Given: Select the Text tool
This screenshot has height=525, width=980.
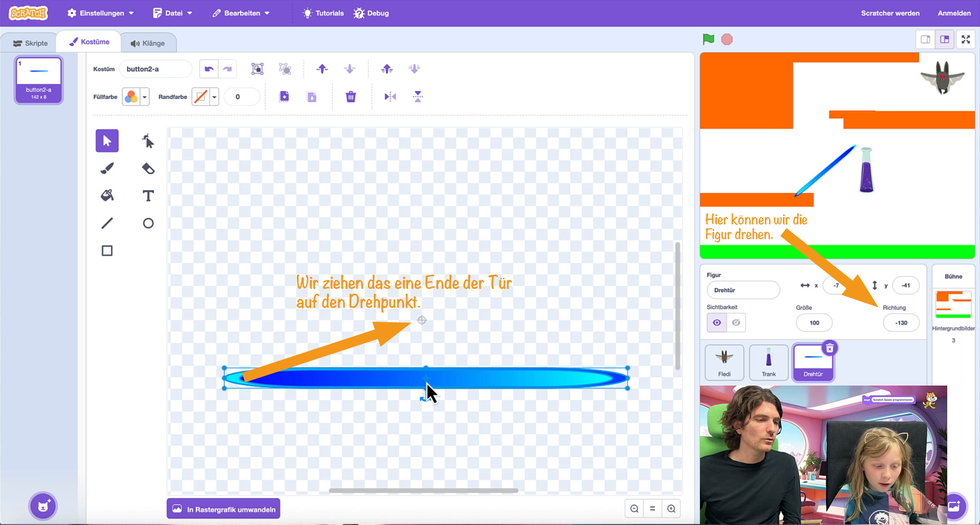Looking at the screenshot, I should click(x=148, y=196).
